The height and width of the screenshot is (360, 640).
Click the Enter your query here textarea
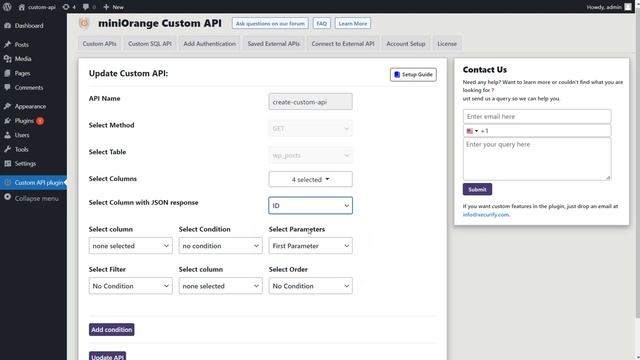pos(537,159)
